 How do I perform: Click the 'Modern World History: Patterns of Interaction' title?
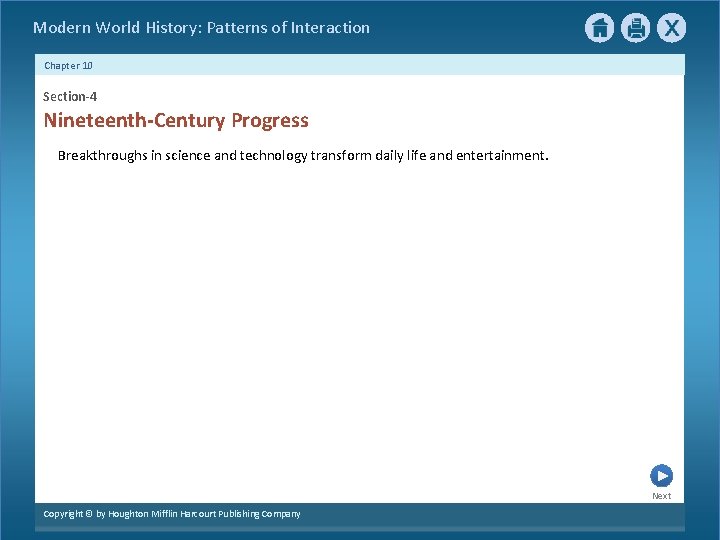tap(202, 28)
